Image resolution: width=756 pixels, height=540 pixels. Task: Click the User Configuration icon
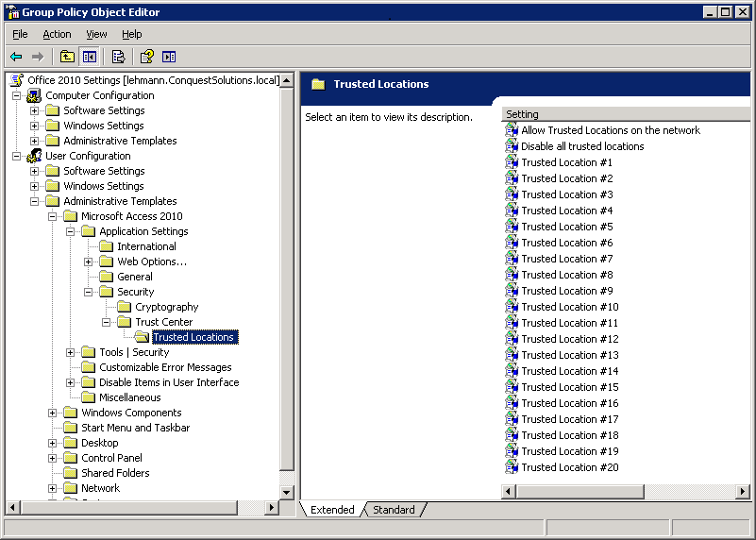click(34, 156)
